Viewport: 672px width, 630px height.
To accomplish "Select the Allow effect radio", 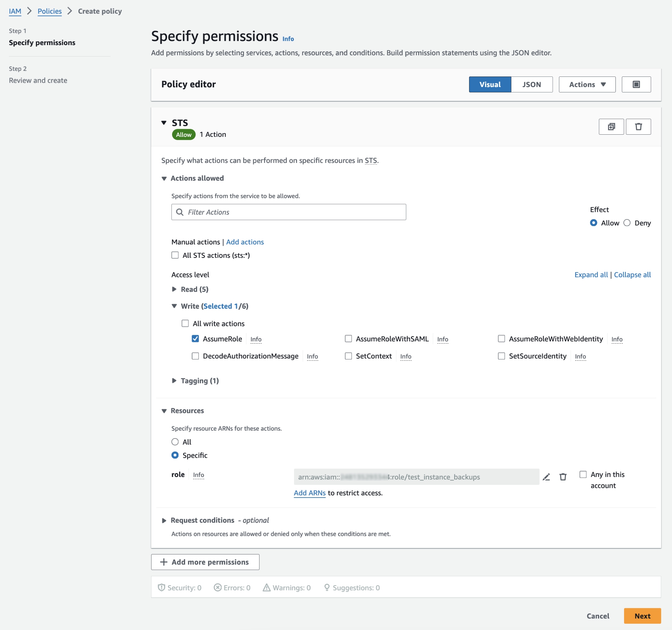I will point(593,223).
